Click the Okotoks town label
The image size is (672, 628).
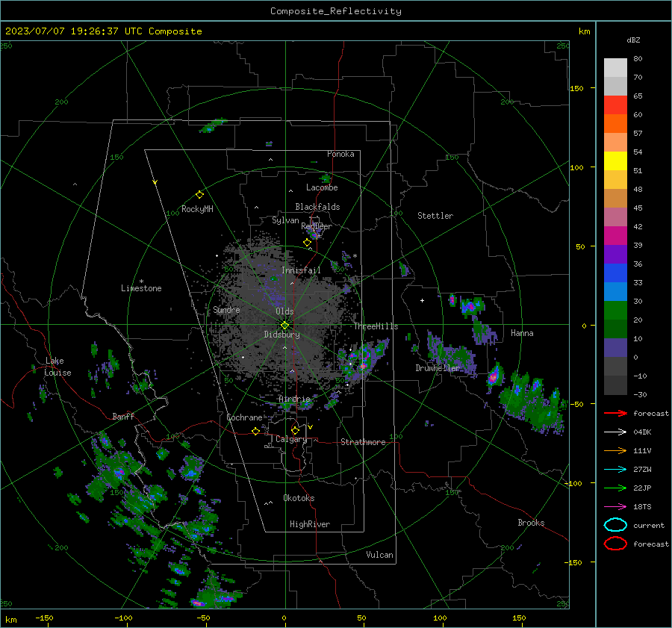299,498
